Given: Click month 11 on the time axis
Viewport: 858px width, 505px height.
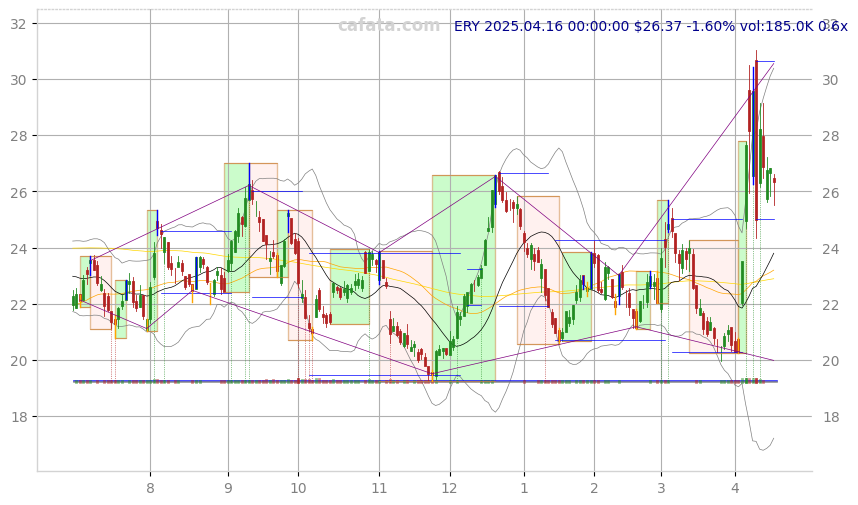Looking at the screenshot, I should pos(379,488).
